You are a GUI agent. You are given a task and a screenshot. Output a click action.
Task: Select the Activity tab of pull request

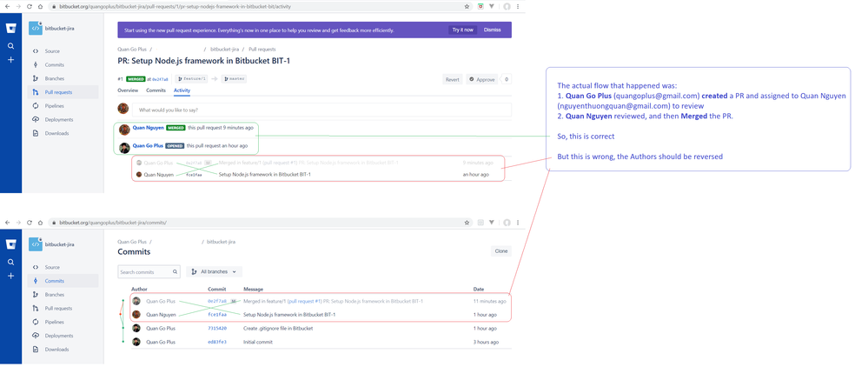pos(182,90)
